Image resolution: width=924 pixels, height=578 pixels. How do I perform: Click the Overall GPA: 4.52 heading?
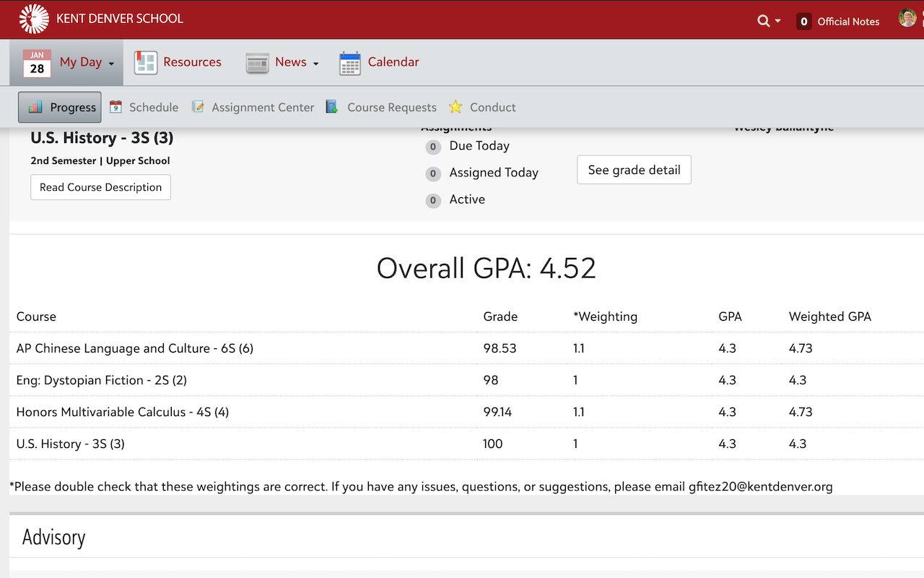[487, 268]
